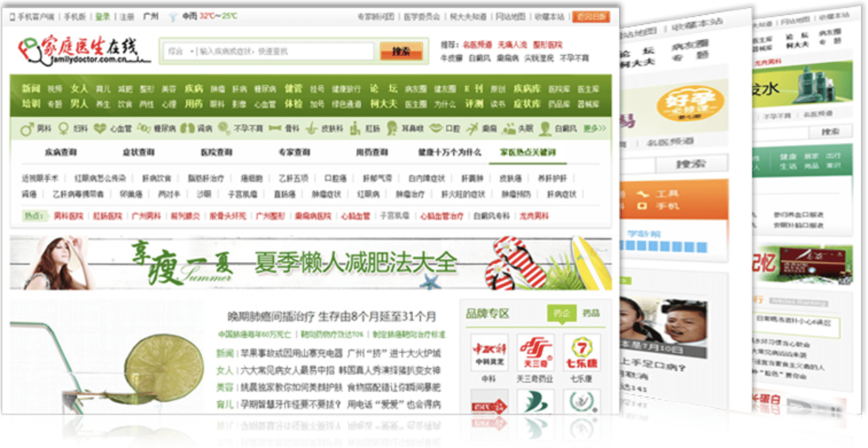The width and height of the screenshot is (868, 448).
Task: Open 网站地图 in the top bar
Action: [x=510, y=17]
